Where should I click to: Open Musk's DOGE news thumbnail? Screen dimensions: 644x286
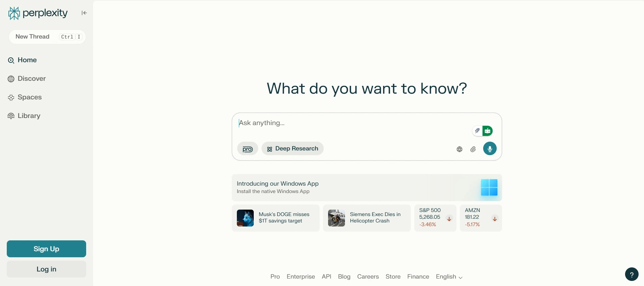(x=245, y=218)
